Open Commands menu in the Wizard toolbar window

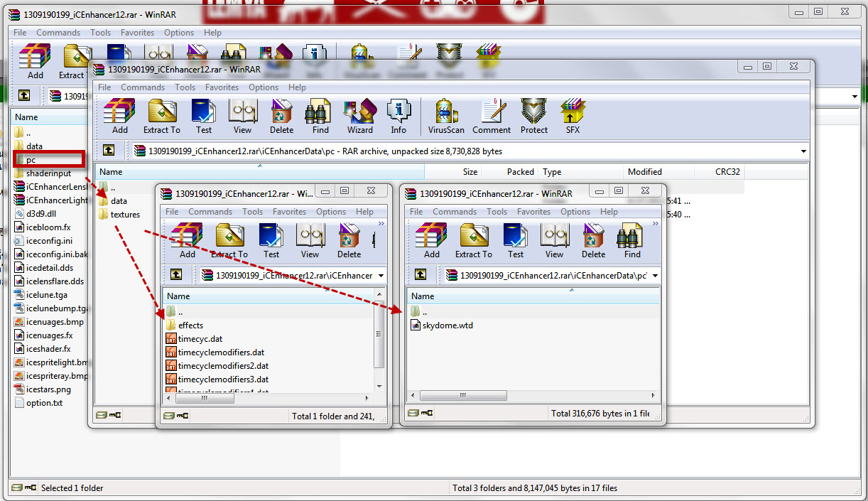(x=143, y=87)
